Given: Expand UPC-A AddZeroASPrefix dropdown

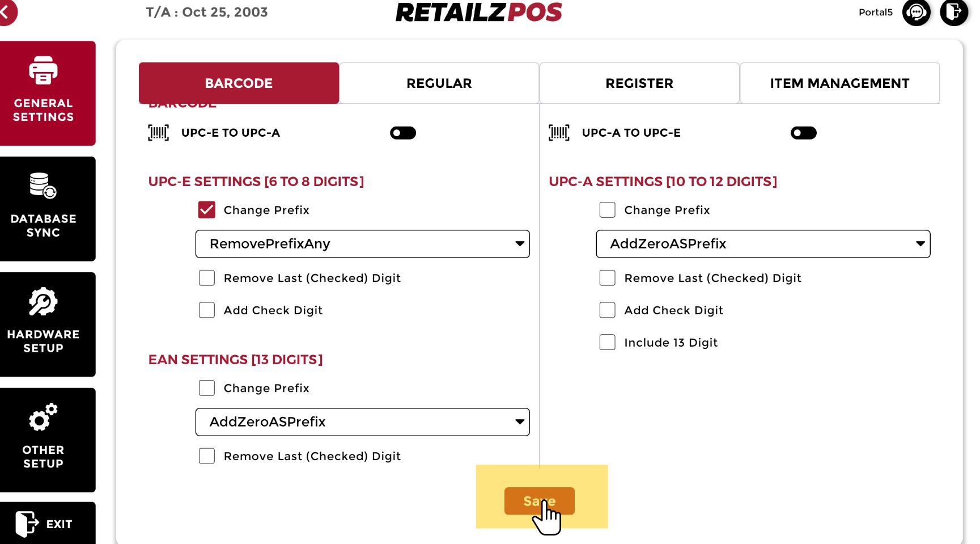Looking at the screenshot, I should click(x=762, y=244).
